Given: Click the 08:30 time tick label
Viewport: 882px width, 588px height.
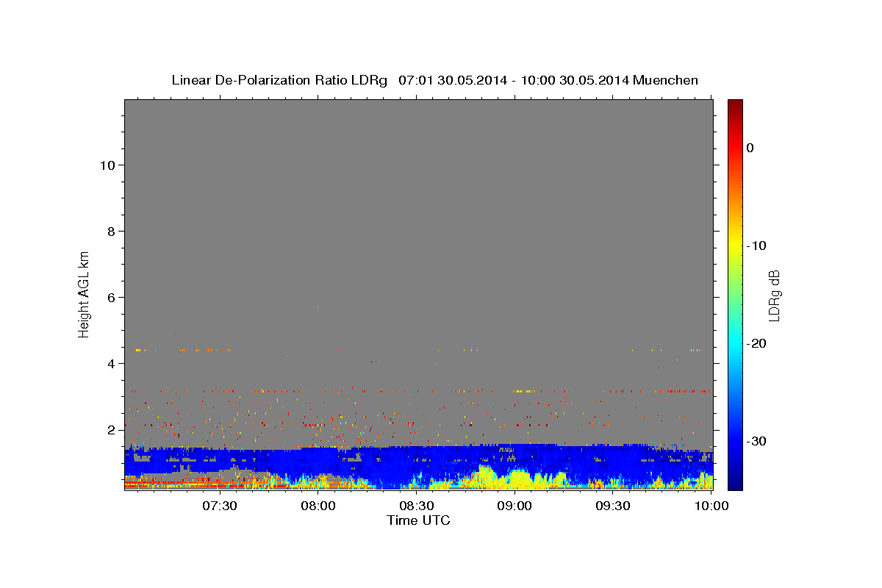Looking at the screenshot, I should pyautogui.click(x=416, y=506).
